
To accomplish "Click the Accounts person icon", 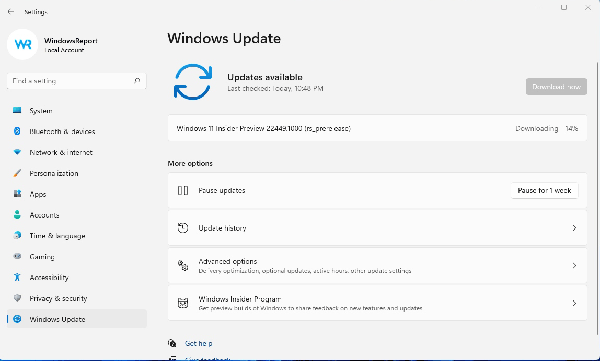I will [17, 214].
